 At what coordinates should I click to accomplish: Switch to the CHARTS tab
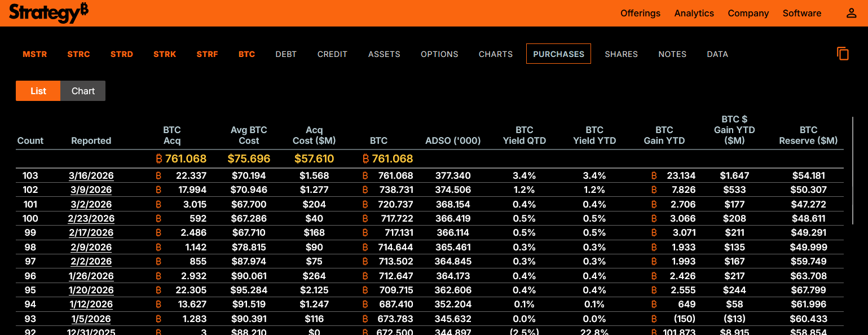(495, 54)
